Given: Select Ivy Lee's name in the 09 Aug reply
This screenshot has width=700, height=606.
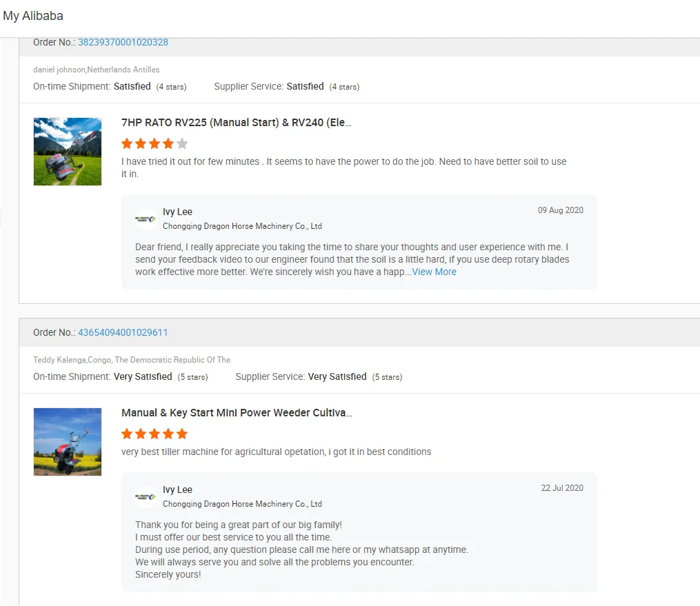Looking at the screenshot, I should click(177, 212).
